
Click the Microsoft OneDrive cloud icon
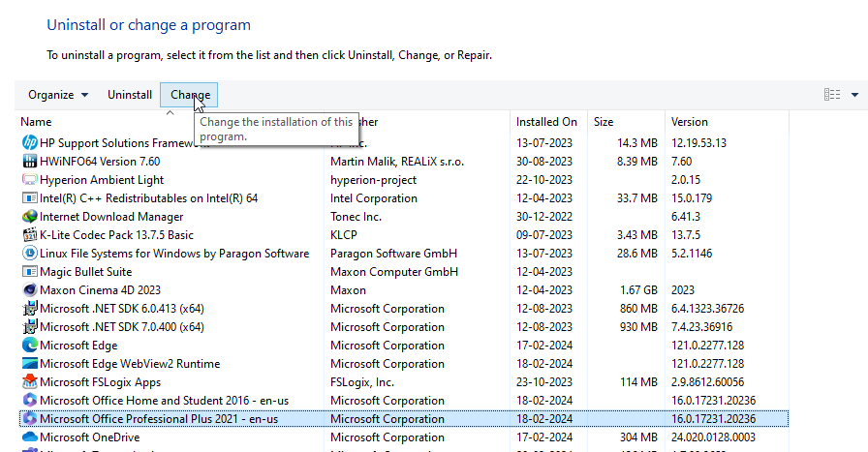point(29,437)
